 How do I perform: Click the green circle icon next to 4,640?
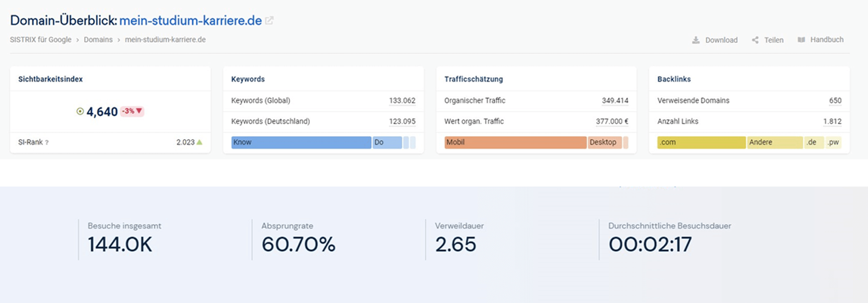point(80,111)
